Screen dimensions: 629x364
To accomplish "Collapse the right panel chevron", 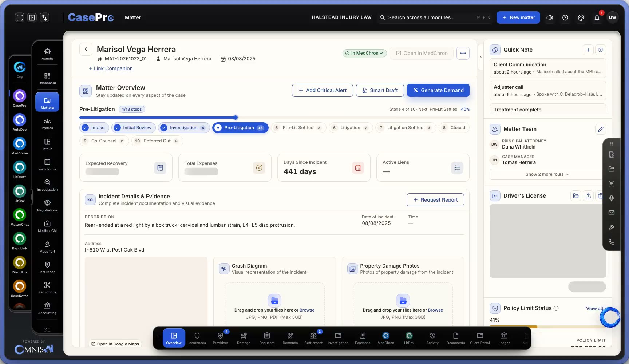I will [x=480, y=57].
